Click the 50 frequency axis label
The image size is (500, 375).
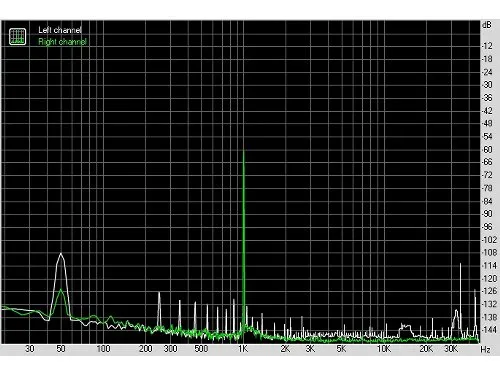click(x=61, y=349)
